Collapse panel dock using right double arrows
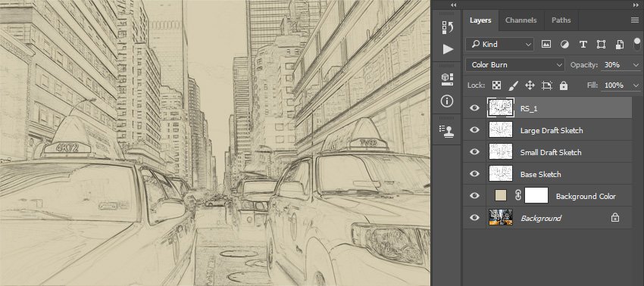Viewport: 644px width, 286px height. (636, 5)
